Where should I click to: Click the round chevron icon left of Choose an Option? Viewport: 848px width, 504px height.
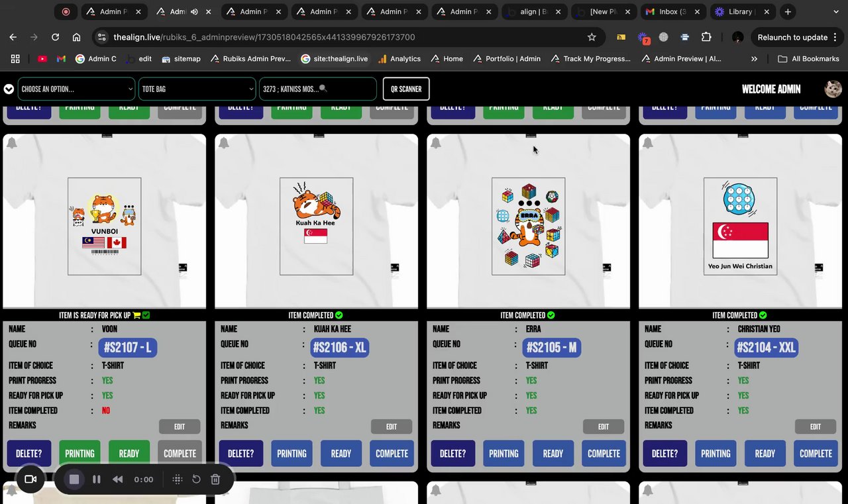tap(9, 89)
